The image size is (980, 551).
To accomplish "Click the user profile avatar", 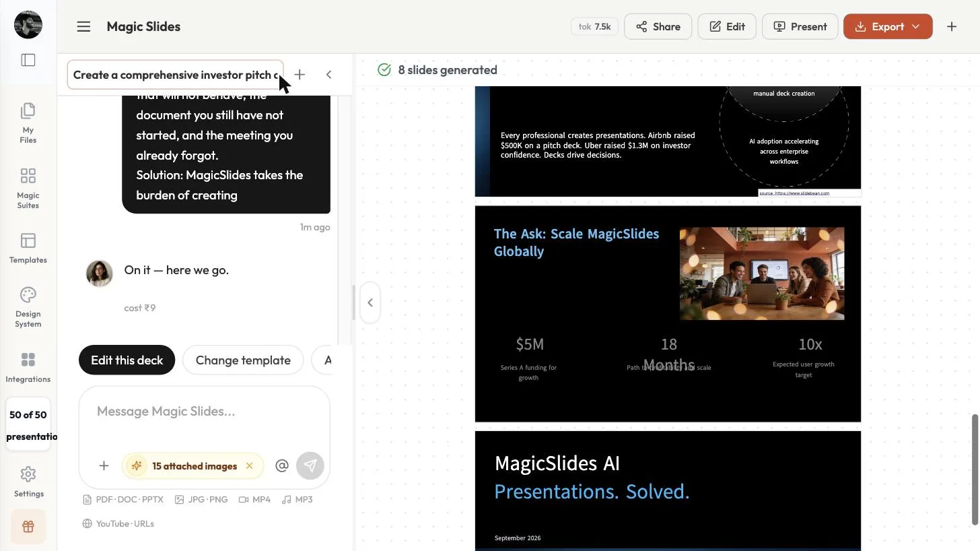I will (28, 25).
